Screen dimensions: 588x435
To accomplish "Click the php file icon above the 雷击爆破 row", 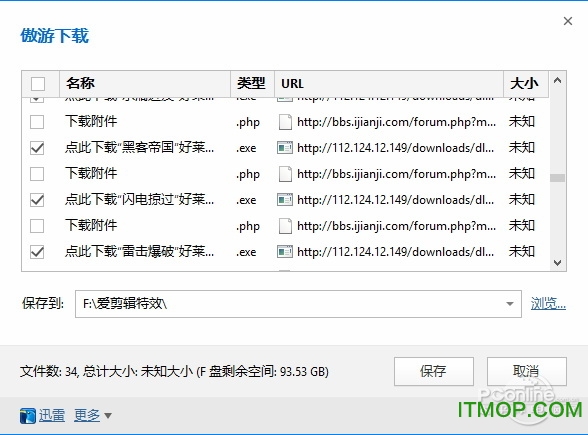I will [x=285, y=226].
